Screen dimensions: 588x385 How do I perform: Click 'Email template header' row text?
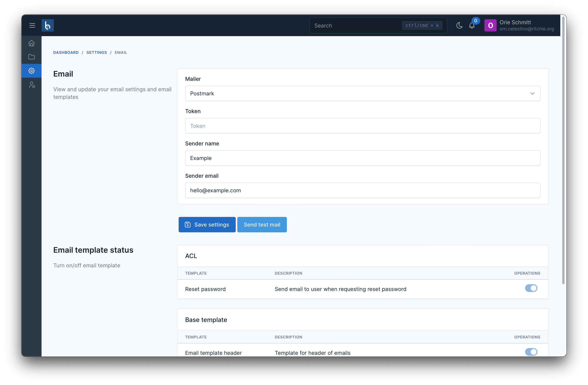tap(213, 353)
